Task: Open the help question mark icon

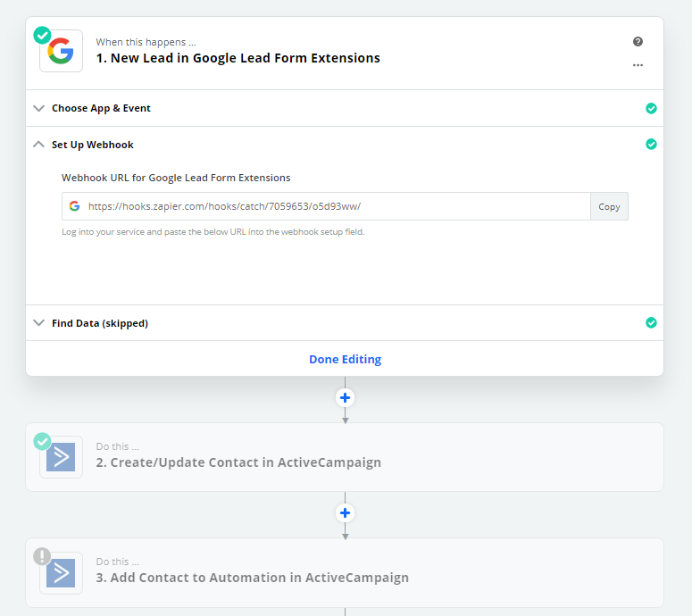Action: coord(638,41)
